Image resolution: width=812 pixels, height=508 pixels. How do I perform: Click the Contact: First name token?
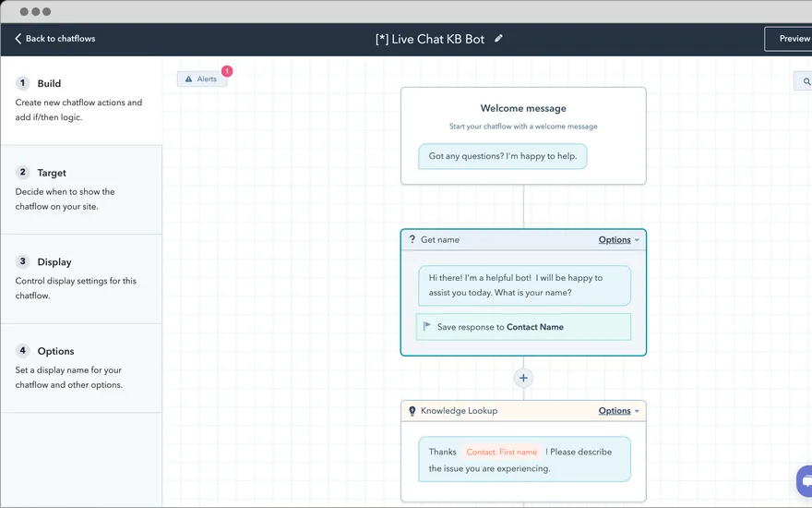(502, 452)
